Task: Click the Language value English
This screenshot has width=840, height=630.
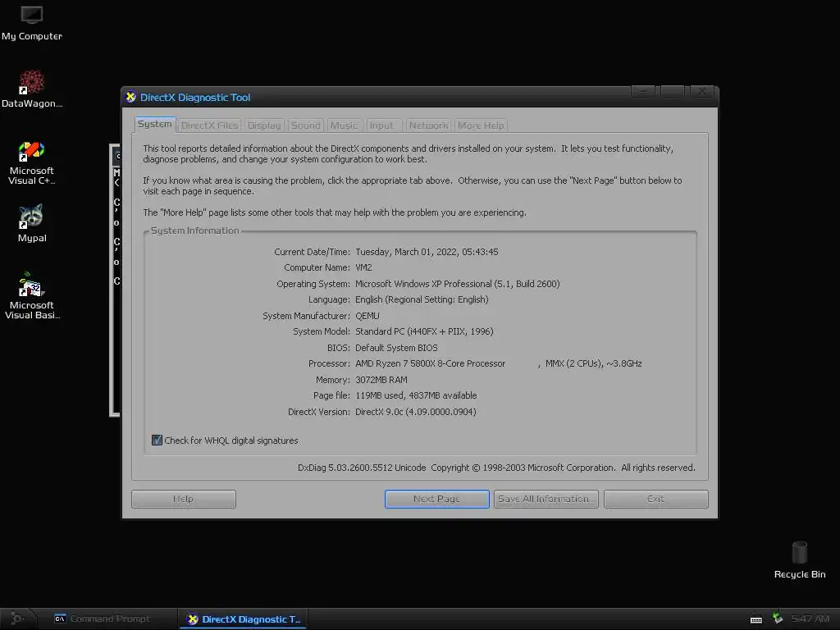Action: coord(422,300)
